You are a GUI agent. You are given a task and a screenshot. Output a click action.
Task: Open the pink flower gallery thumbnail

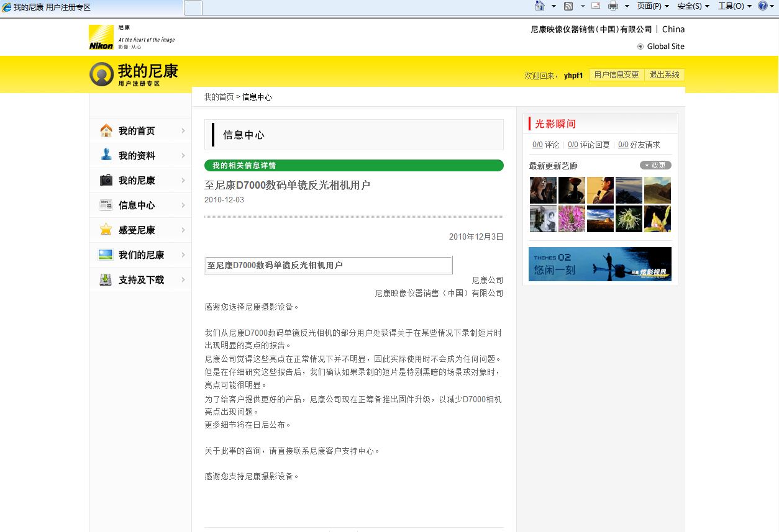coord(572,219)
